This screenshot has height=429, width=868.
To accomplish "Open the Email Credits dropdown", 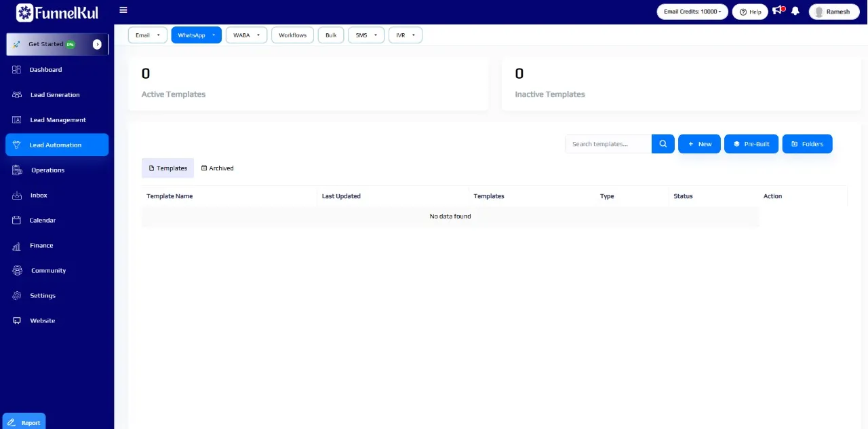I will tap(692, 12).
